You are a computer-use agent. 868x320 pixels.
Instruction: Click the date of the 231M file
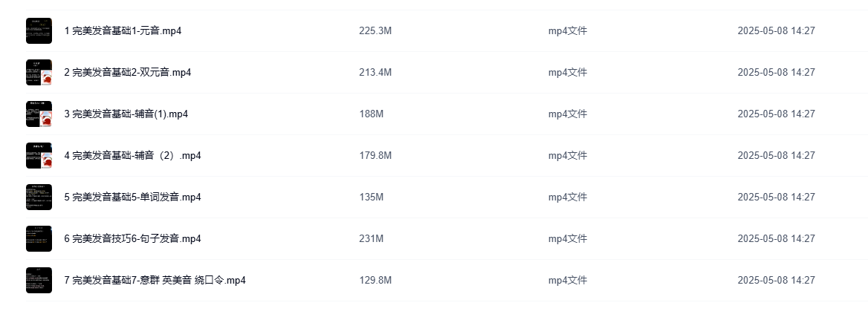776,239
